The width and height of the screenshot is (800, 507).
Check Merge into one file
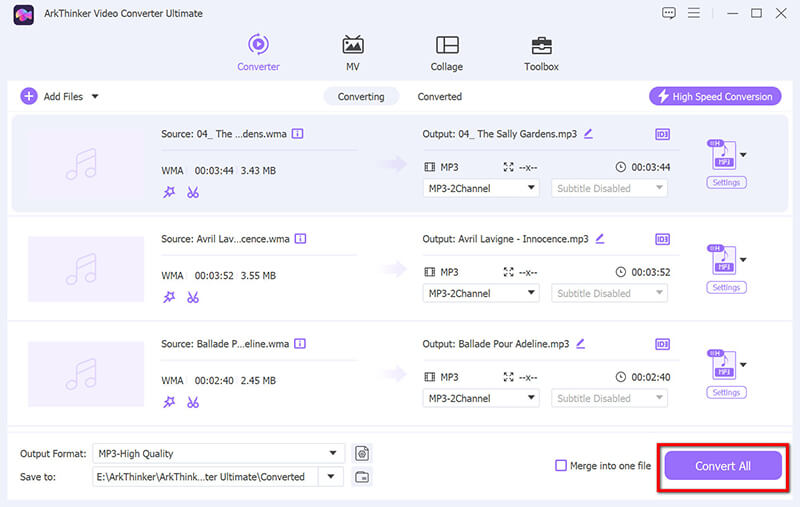point(561,466)
